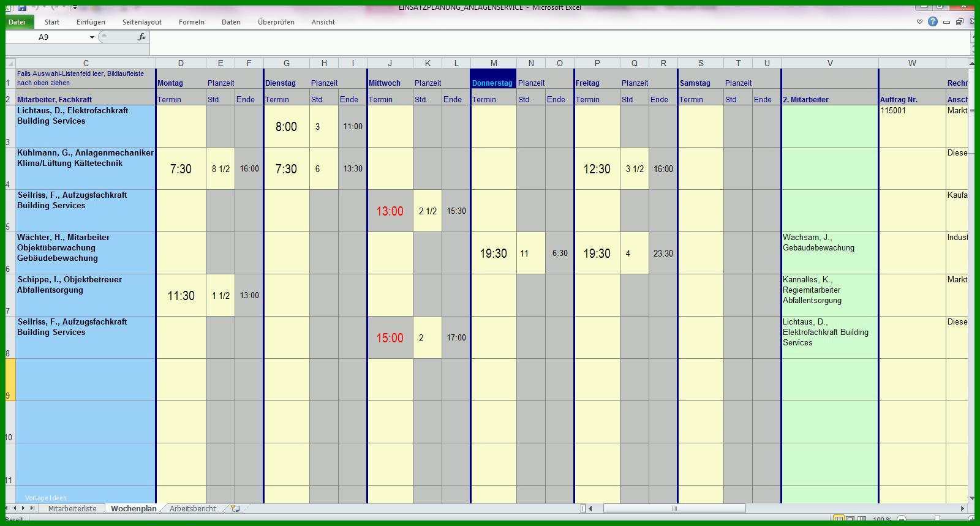Click horizontal scrollbar left arrow
The image size is (980, 526).
coord(590,508)
